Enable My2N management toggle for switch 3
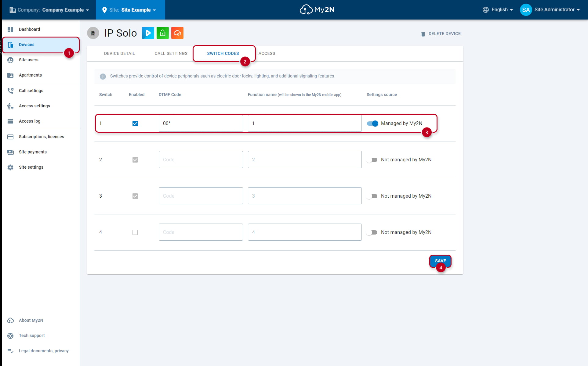Viewport: 588px width, 366px height. click(372, 196)
